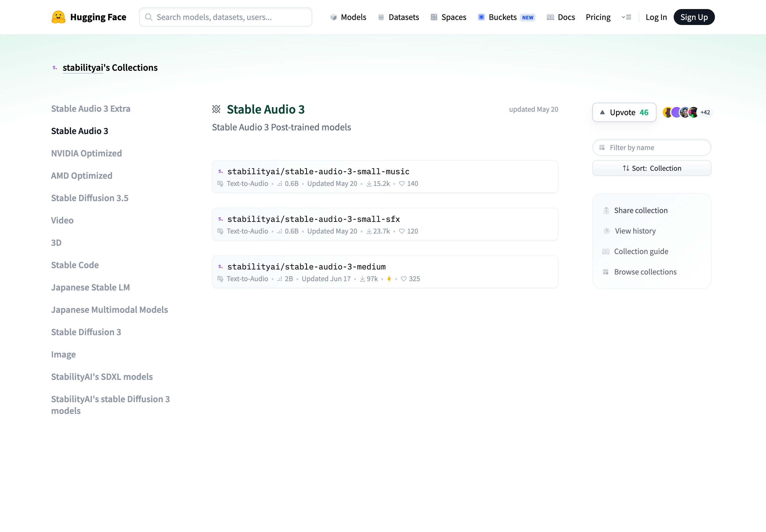Open the stable-audio-3-small-music model card
This screenshot has height=532, width=766.
pyautogui.click(x=385, y=177)
